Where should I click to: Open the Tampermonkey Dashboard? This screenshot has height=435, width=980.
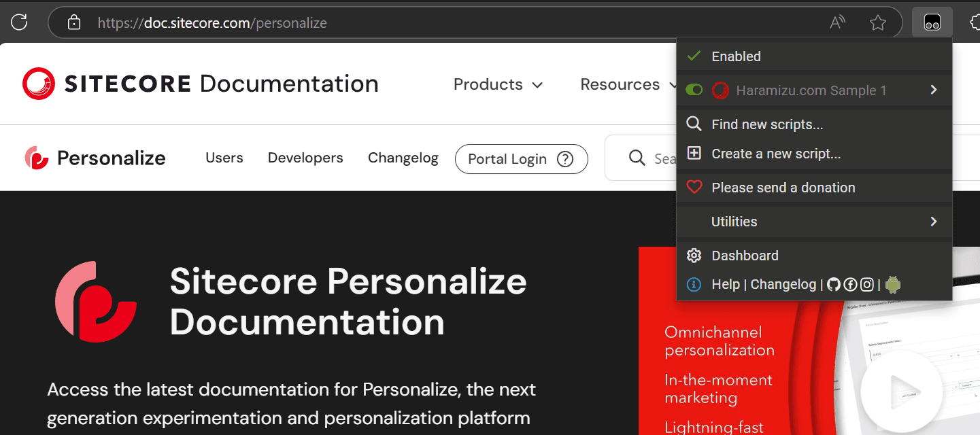[x=745, y=256]
